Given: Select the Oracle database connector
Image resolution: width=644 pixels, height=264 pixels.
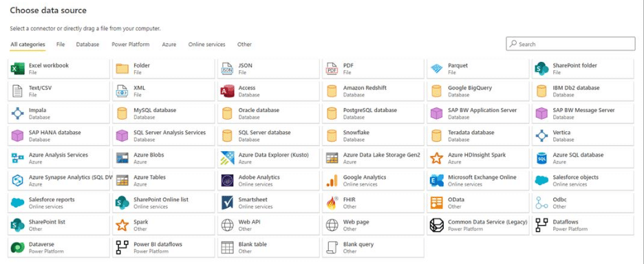Looking at the screenshot, I should coord(268,113).
